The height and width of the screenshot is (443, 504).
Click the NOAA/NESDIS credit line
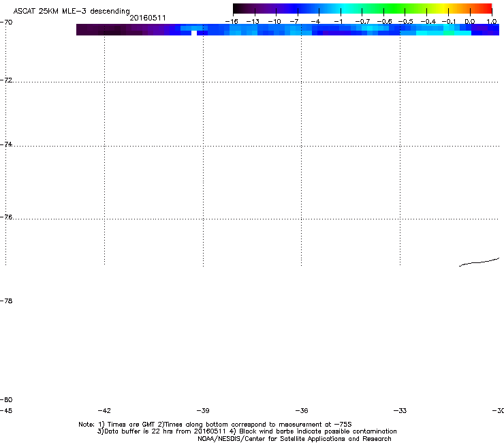point(294,439)
